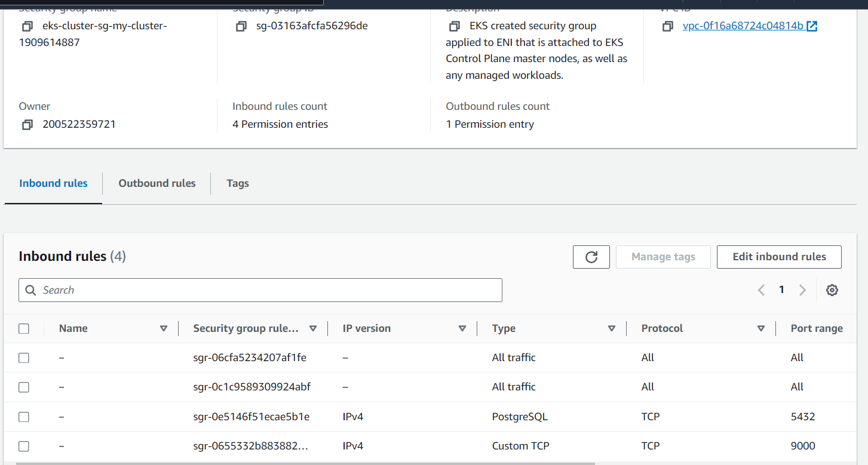Select the first All traffic rule
Viewport: 868px width, 465px height.
pyautogui.click(x=23, y=358)
